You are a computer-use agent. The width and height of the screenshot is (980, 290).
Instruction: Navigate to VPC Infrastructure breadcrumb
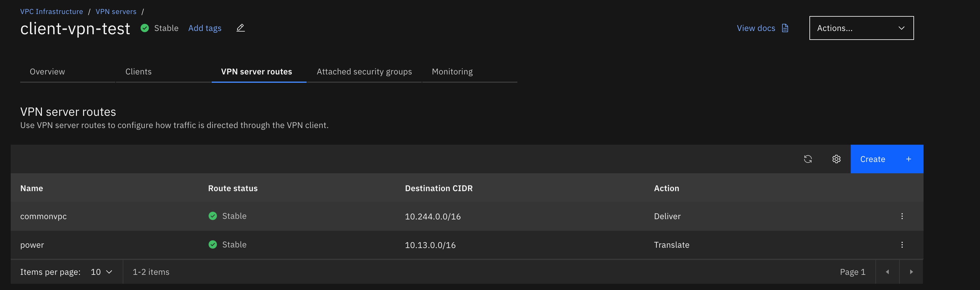point(51,11)
